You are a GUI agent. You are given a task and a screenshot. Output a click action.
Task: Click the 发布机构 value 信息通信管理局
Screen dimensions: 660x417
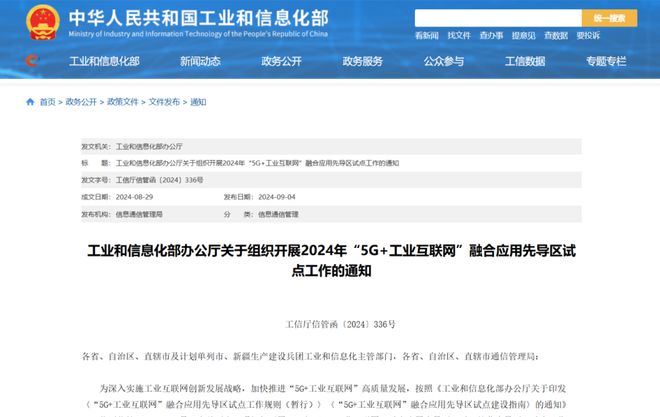click(x=139, y=214)
